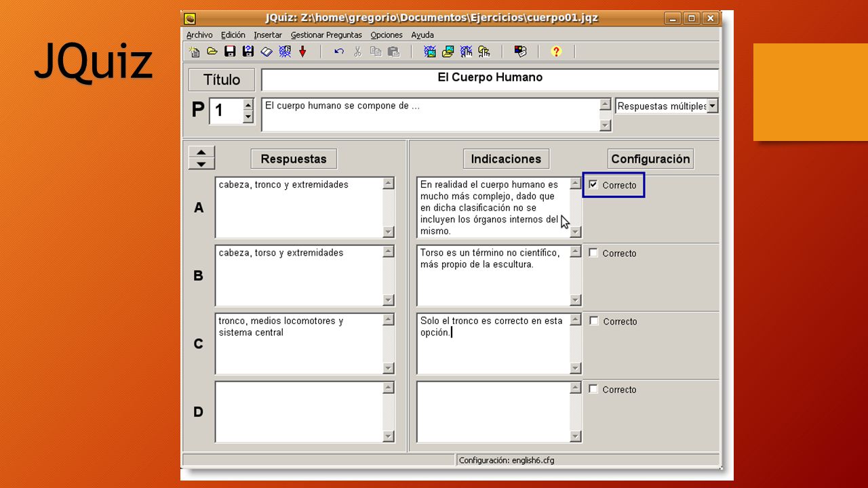Export the exercise to a web page
The height and width of the screenshot is (488, 868).
tap(285, 52)
